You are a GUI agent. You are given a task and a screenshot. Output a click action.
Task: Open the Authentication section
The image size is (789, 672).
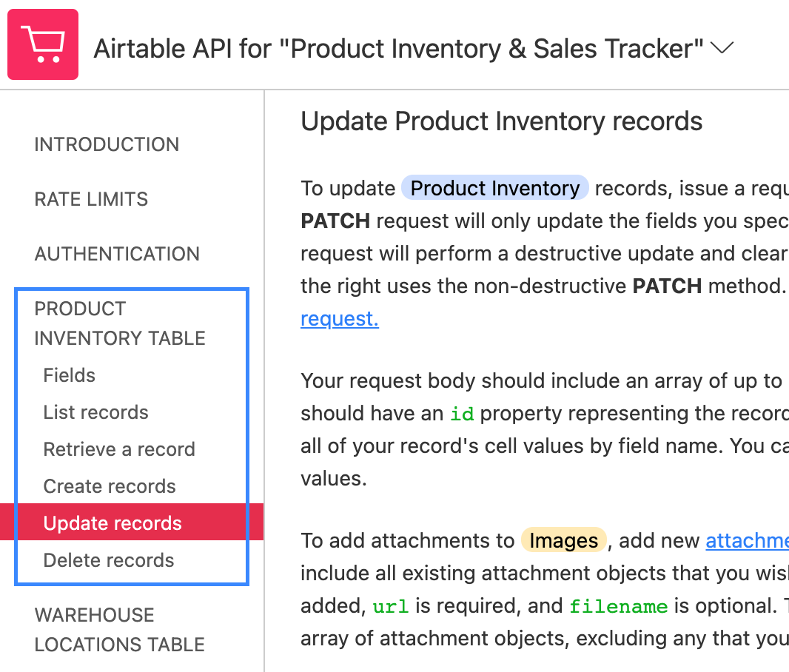tap(117, 254)
